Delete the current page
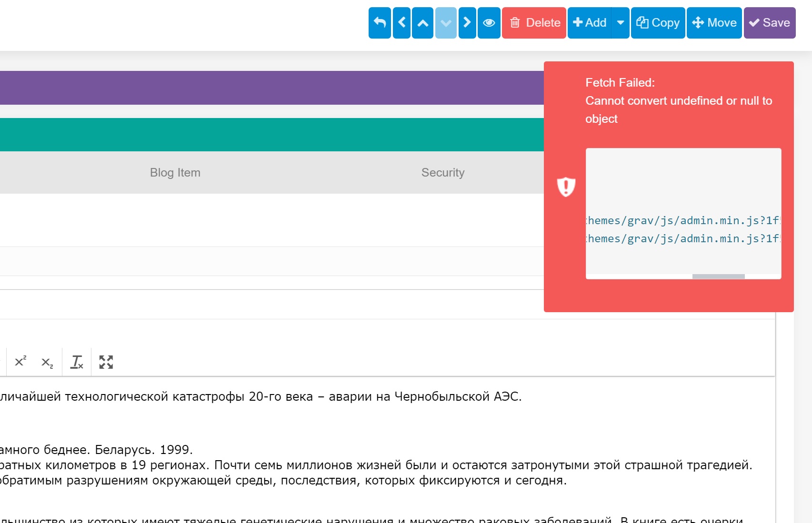812x523 pixels. click(x=534, y=23)
